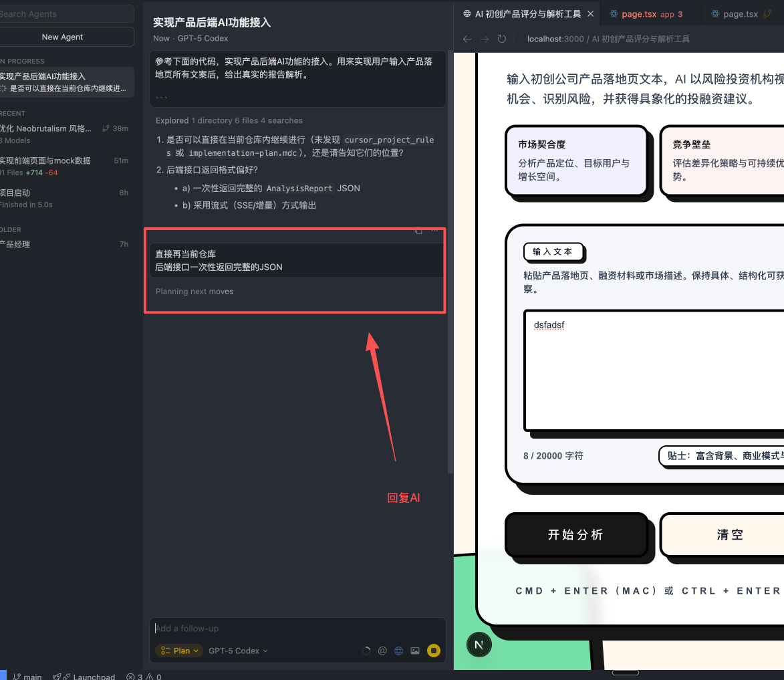Switch to page.tsx app tab
The image size is (784, 680).
pos(647,14)
